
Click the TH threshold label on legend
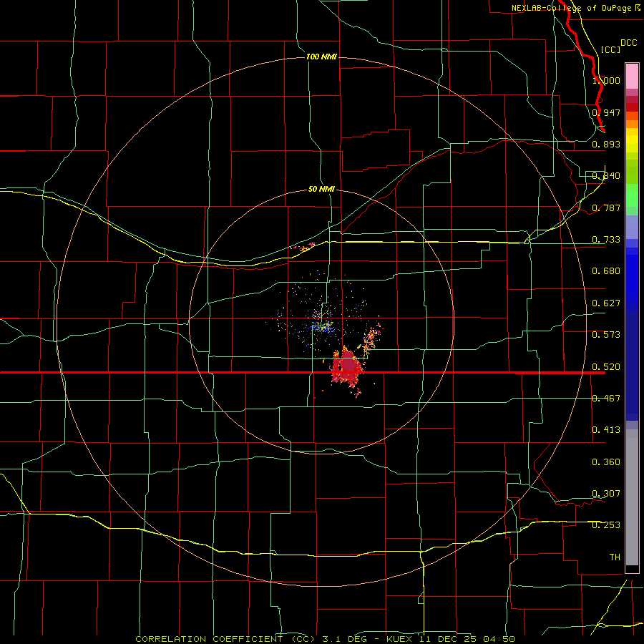615,557
